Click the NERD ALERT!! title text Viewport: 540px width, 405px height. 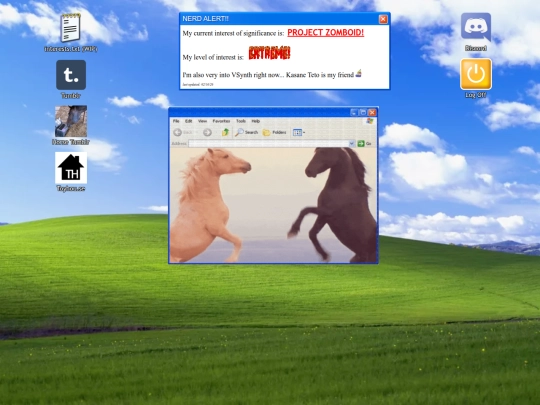(206, 19)
